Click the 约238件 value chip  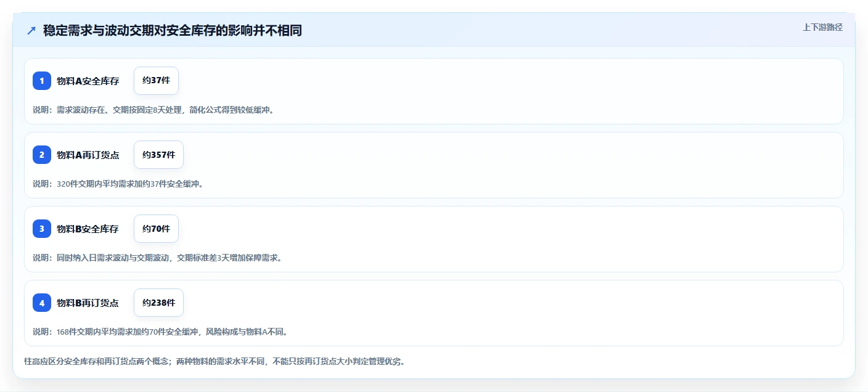[158, 303]
